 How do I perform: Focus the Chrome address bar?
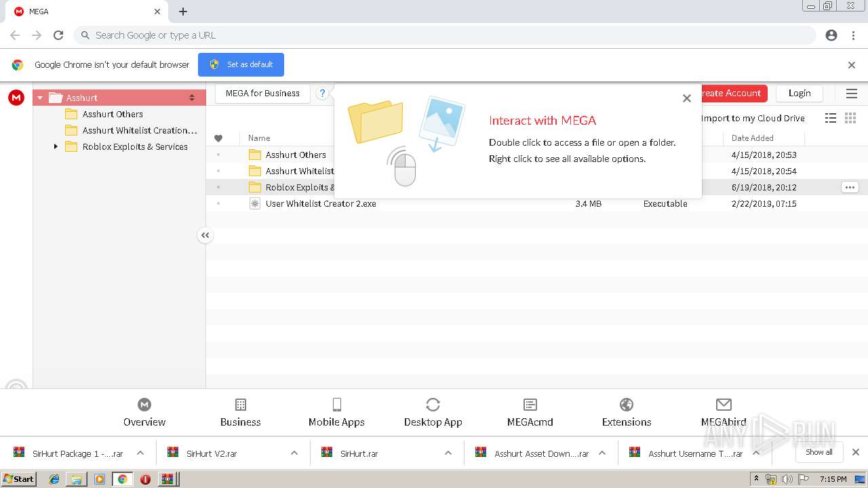tap(444, 35)
